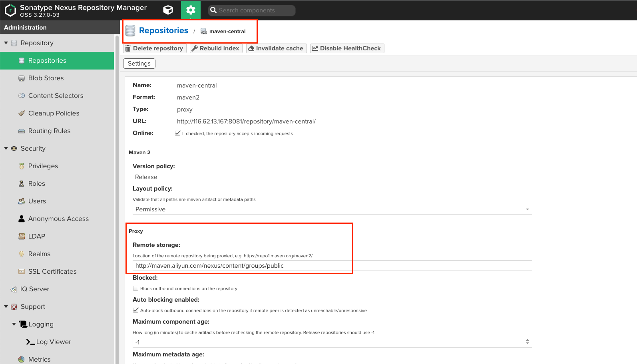Viewport: 637px width, 364px height.
Task: Navigate to Routing Rules
Action: click(57, 131)
